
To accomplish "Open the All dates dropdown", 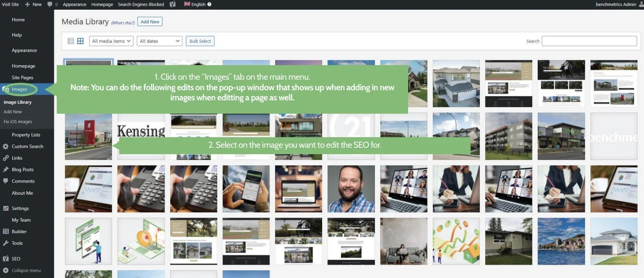I will click(x=160, y=41).
